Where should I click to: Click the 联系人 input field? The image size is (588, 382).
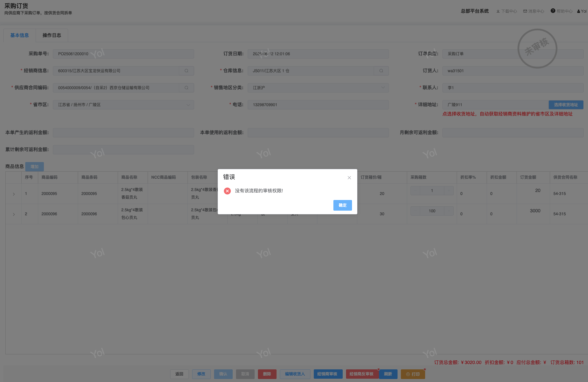[513, 88]
